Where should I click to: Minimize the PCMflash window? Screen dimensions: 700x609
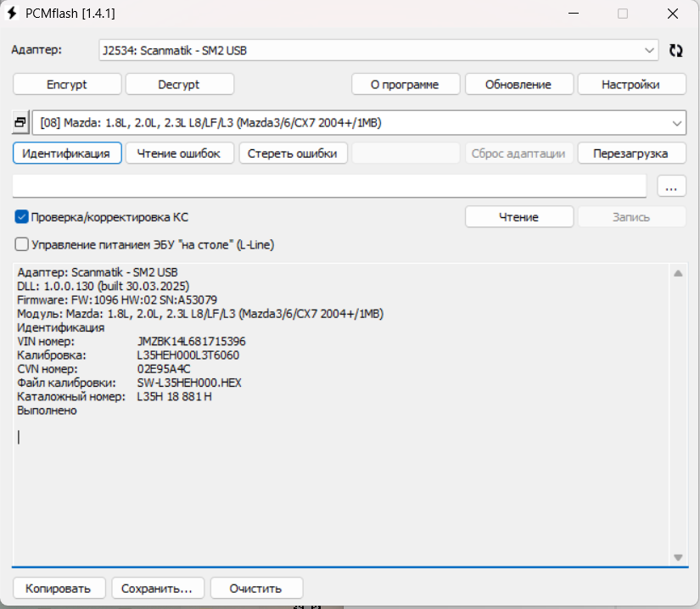[574, 14]
